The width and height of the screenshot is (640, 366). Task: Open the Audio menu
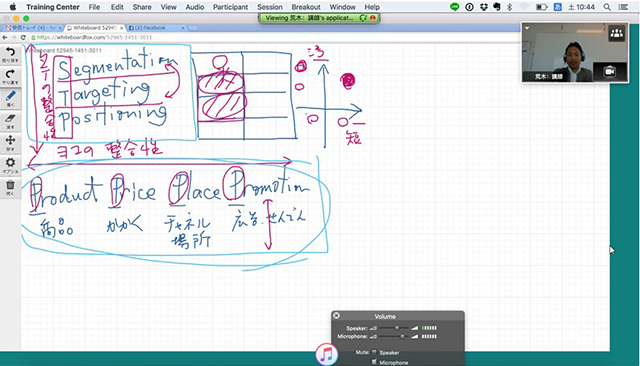tap(195, 7)
